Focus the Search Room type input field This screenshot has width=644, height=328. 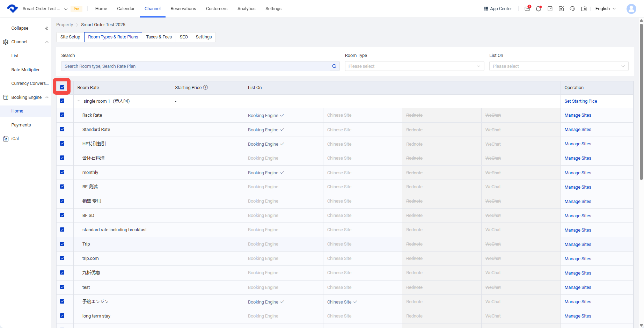point(196,66)
